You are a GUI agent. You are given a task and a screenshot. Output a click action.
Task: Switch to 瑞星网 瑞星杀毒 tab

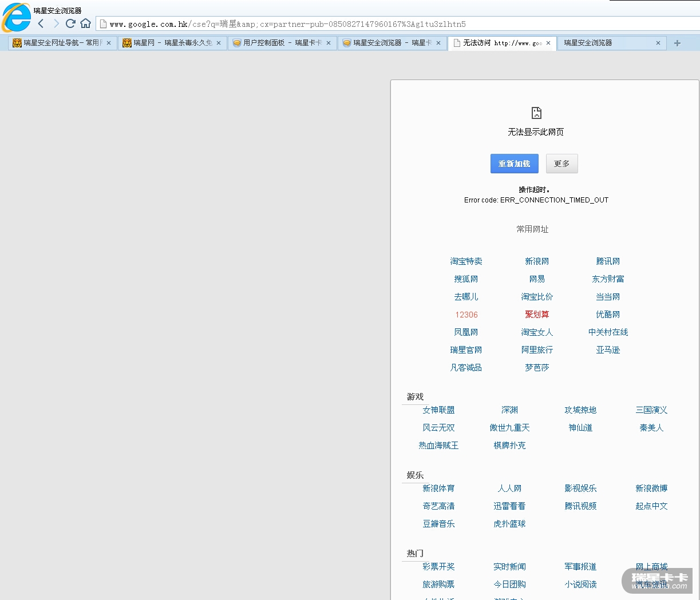click(172, 43)
